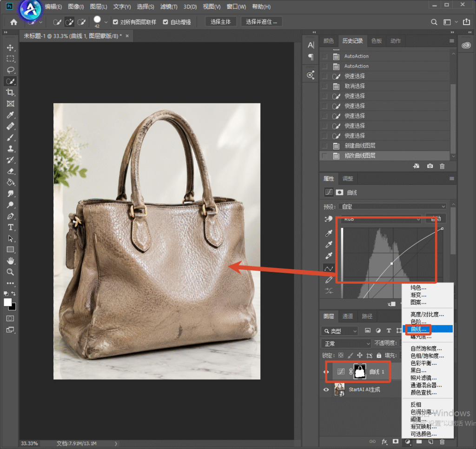Open the 滤镜(T) menu

point(169,7)
